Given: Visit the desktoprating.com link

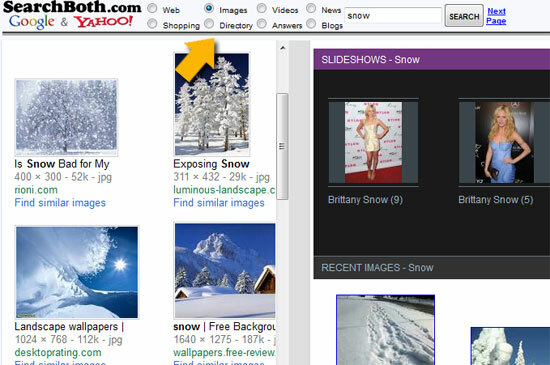Looking at the screenshot, I should pos(58,352).
